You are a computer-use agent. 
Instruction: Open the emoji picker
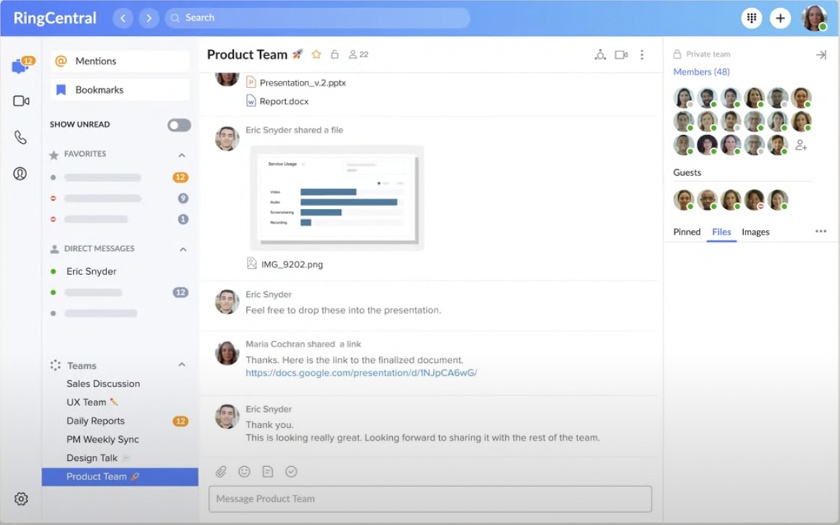click(x=244, y=471)
